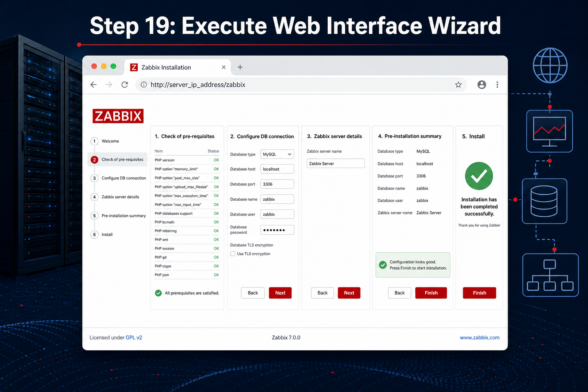Viewport: 588px width, 392px height.
Task: Click the Database user input field
Action: click(x=277, y=214)
